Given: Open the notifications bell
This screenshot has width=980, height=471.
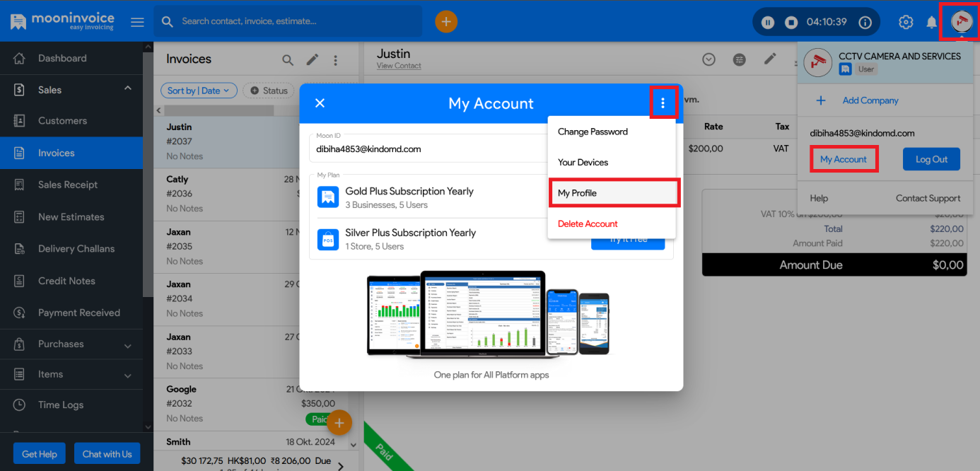Looking at the screenshot, I should (x=932, y=22).
